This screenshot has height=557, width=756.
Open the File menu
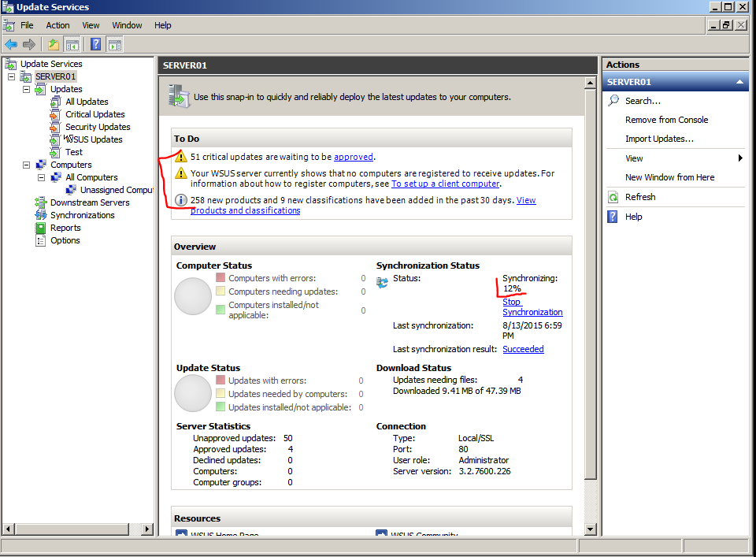[x=27, y=25]
